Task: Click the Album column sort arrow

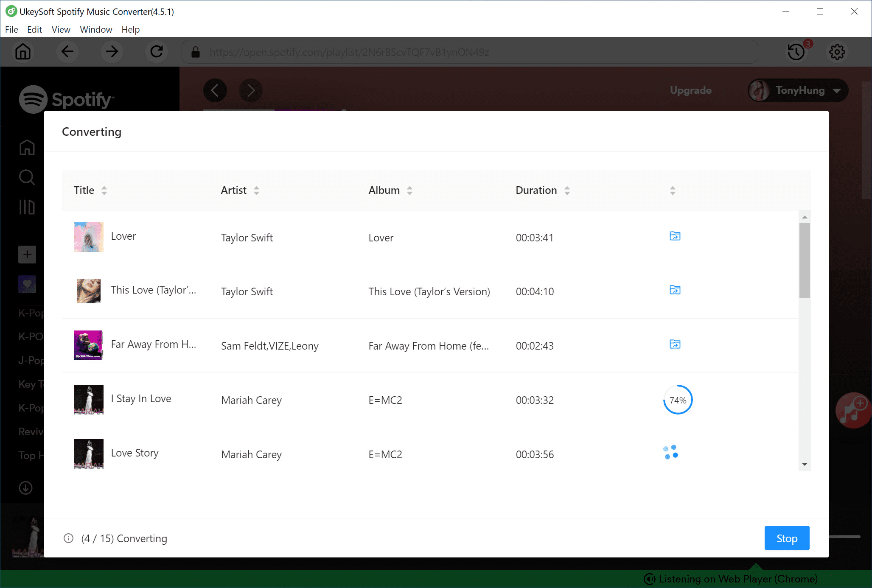Action: (x=409, y=190)
